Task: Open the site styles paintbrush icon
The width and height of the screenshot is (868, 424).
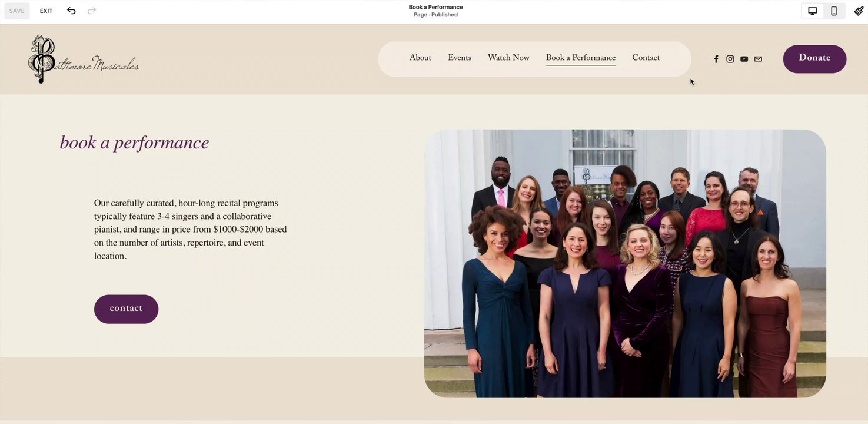Action: coord(859,11)
